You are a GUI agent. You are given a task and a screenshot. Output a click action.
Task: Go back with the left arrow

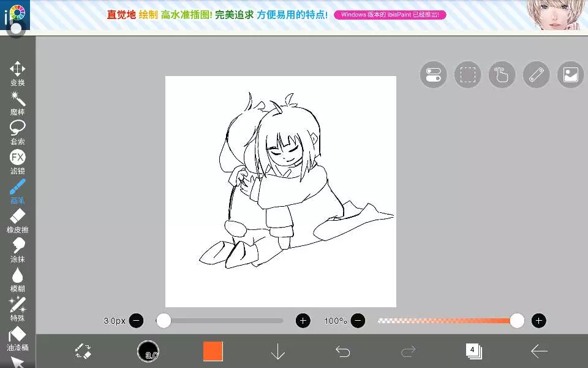[x=539, y=351]
